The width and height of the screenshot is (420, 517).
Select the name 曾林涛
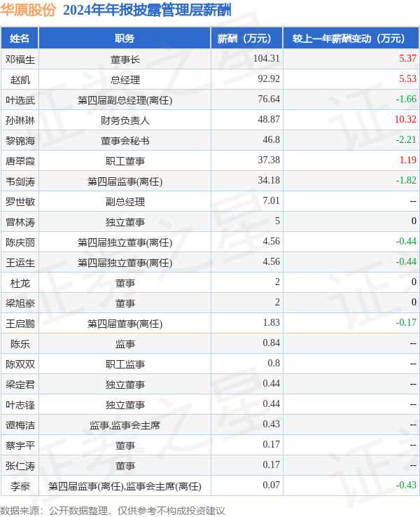pyautogui.click(x=20, y=222)
